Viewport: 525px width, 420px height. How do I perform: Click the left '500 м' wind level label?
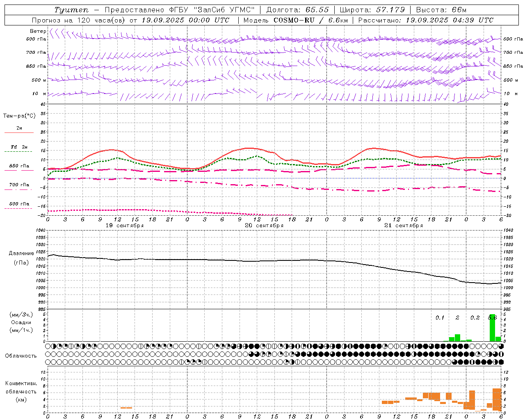coord(39,80)
